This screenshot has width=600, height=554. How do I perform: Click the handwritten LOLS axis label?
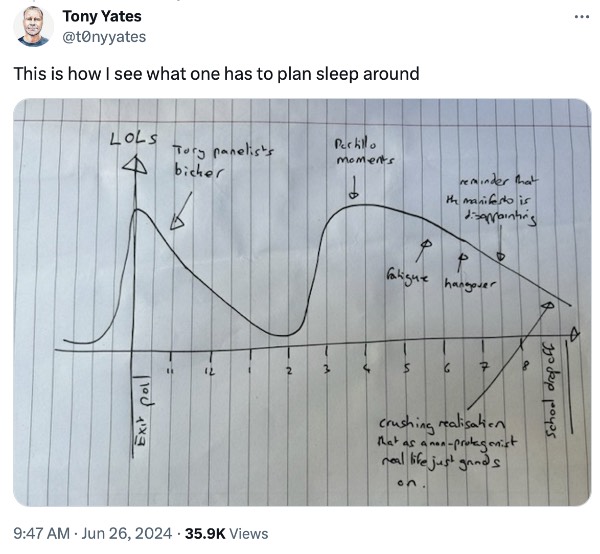coord(134,138)
